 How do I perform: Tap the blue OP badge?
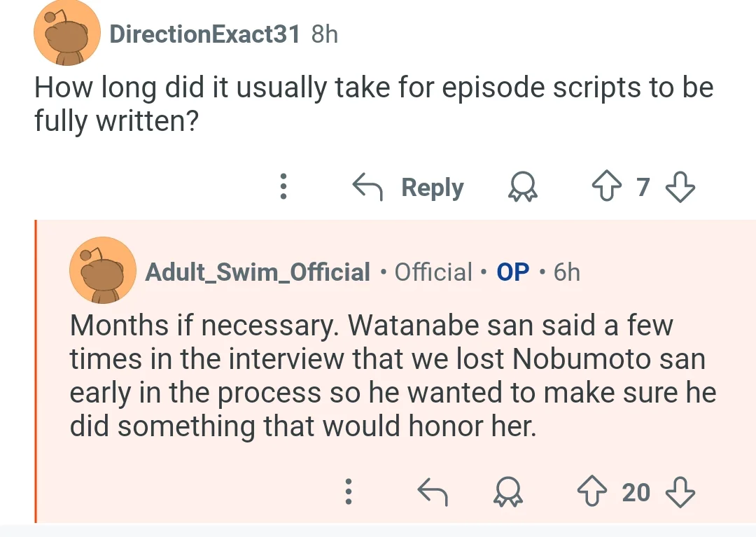point(513,272)
